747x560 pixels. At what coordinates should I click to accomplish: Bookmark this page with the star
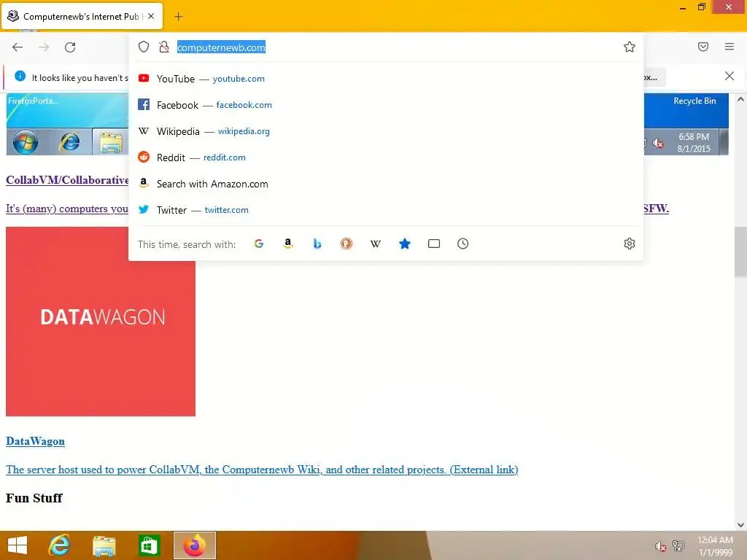pyautogui.click(x=630, y=47)
